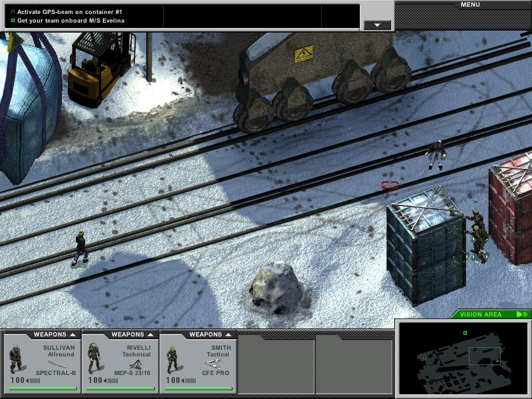The image size is (532, 399).
Task: Click the green dotted marker on minimap's left
Action: (425, 357)
